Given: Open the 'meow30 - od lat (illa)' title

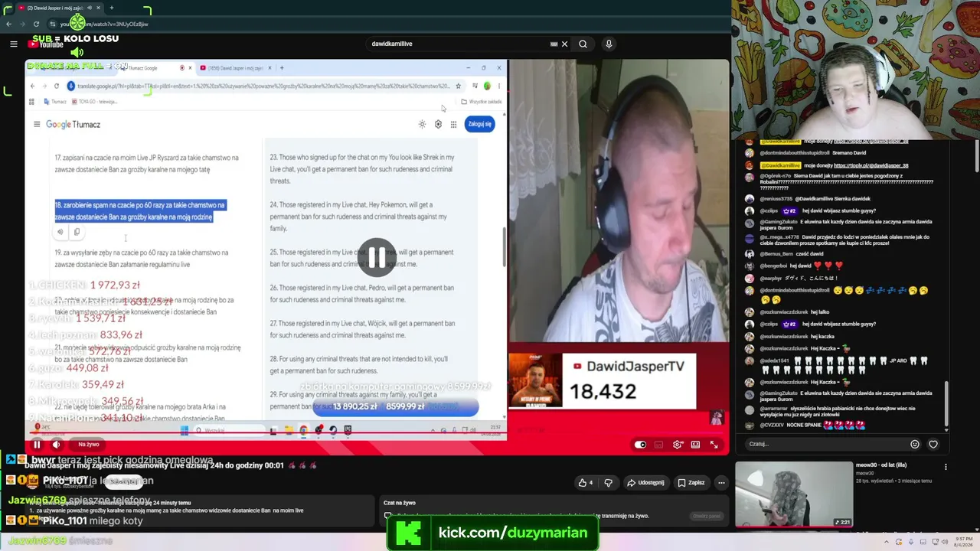Looking at the screenshot, I should 880,465.
